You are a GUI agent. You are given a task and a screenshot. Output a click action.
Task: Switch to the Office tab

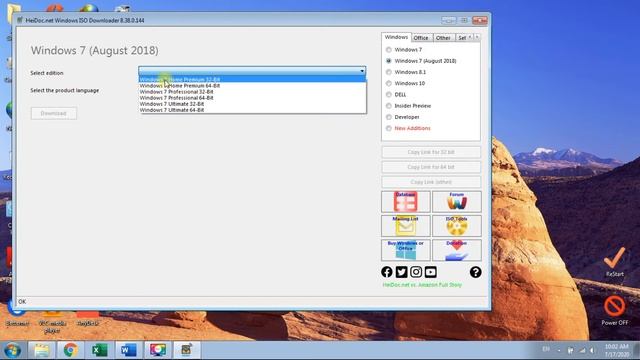(421, 38)
